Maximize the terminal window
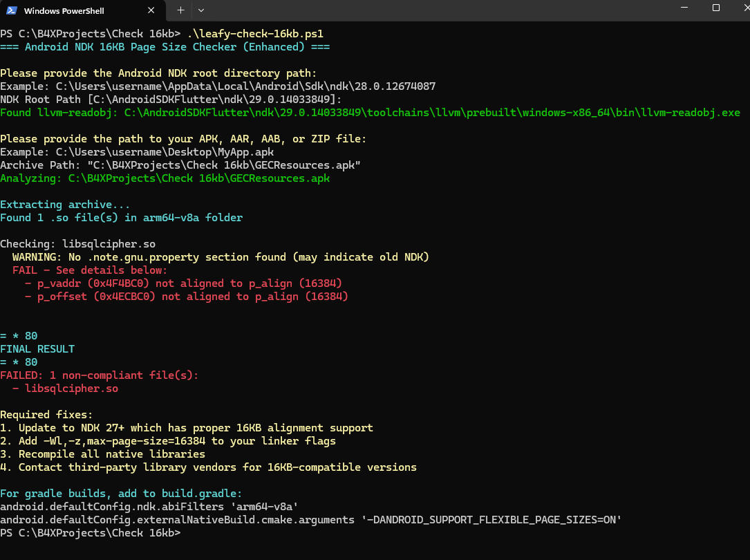The height and width of the screenshot is (560, 750). [x=716, y=8]
